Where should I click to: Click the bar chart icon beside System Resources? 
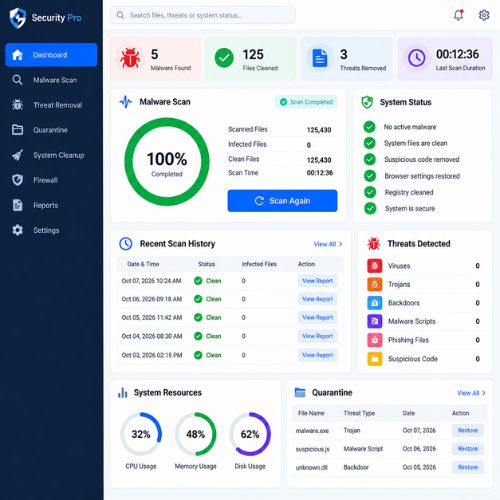click(x=123, y=392)
